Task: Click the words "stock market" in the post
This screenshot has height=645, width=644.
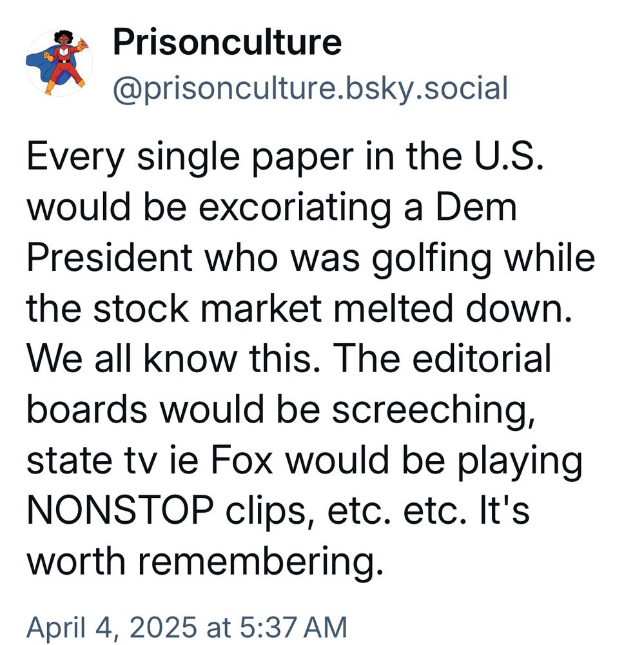Action: tap(208, 308)
